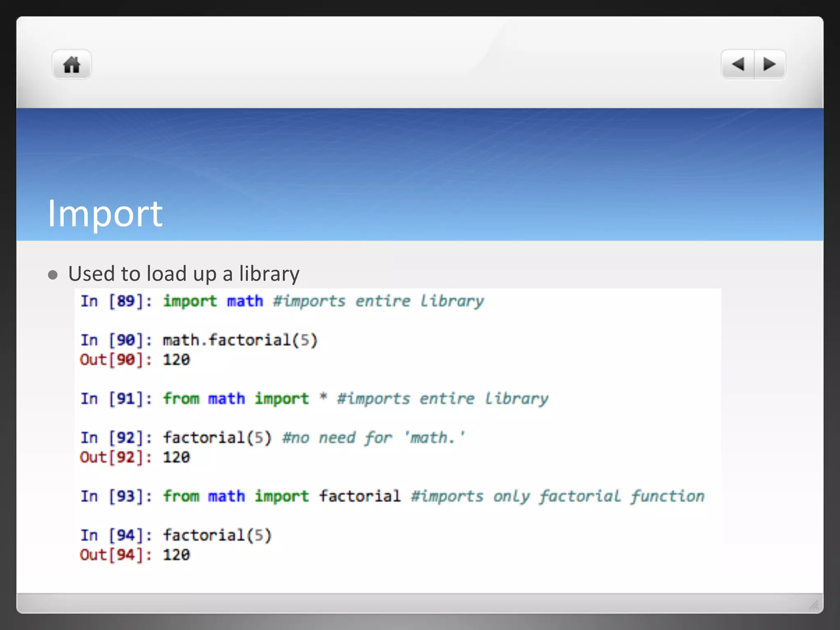Click factorial(5) on line In [94]

(217, 535)
